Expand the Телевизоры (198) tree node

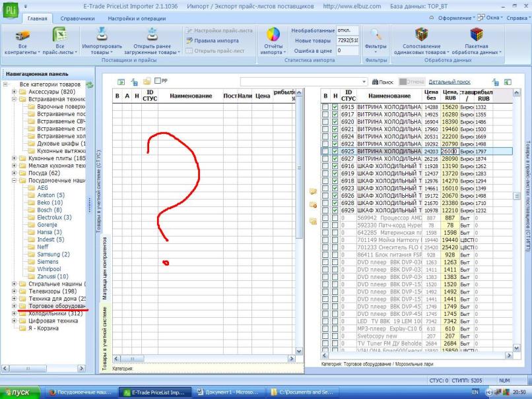tap(14, 292)
